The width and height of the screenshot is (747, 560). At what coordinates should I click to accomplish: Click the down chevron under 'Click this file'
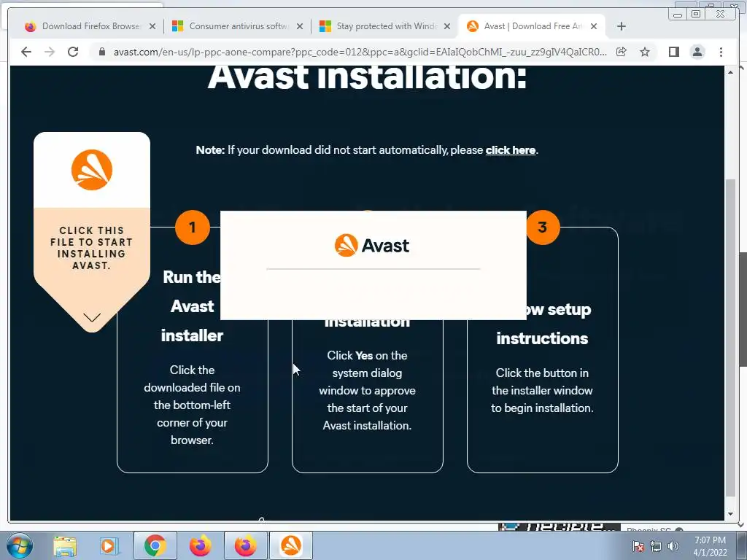point(92,317)
